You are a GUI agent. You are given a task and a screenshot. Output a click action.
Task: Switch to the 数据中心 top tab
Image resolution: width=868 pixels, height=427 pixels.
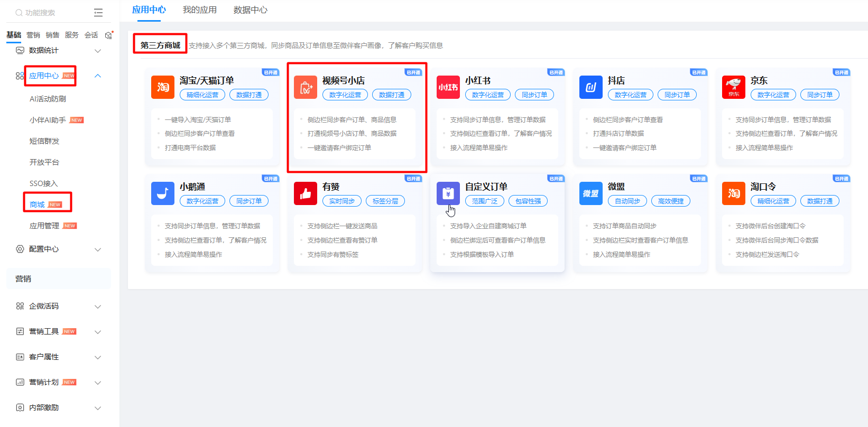pyautogui.click(x=251, y=10)
